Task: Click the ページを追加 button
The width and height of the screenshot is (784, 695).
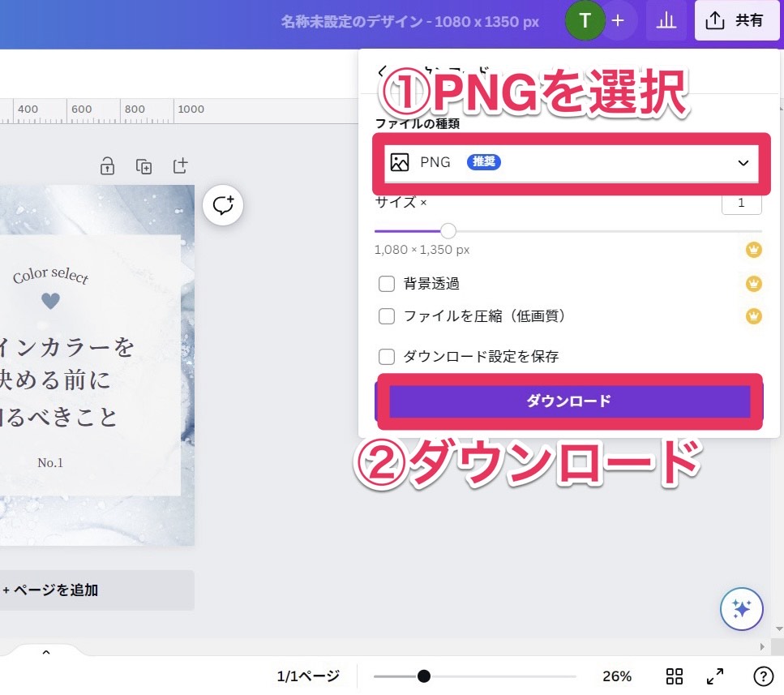Action: point(96,590)
